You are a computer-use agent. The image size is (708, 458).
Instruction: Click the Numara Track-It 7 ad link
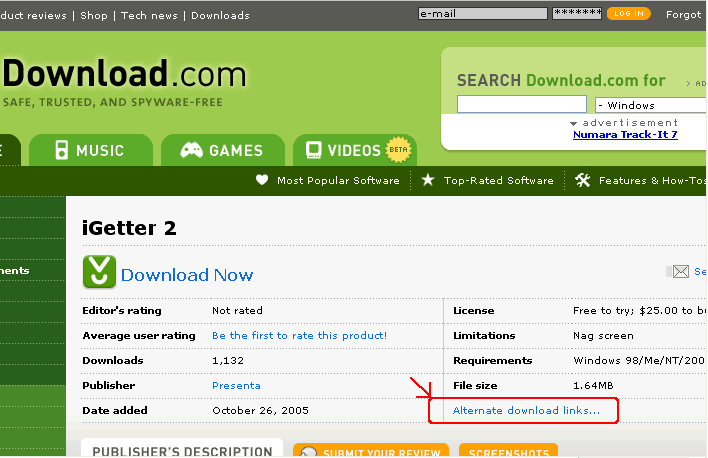(625, 134)
